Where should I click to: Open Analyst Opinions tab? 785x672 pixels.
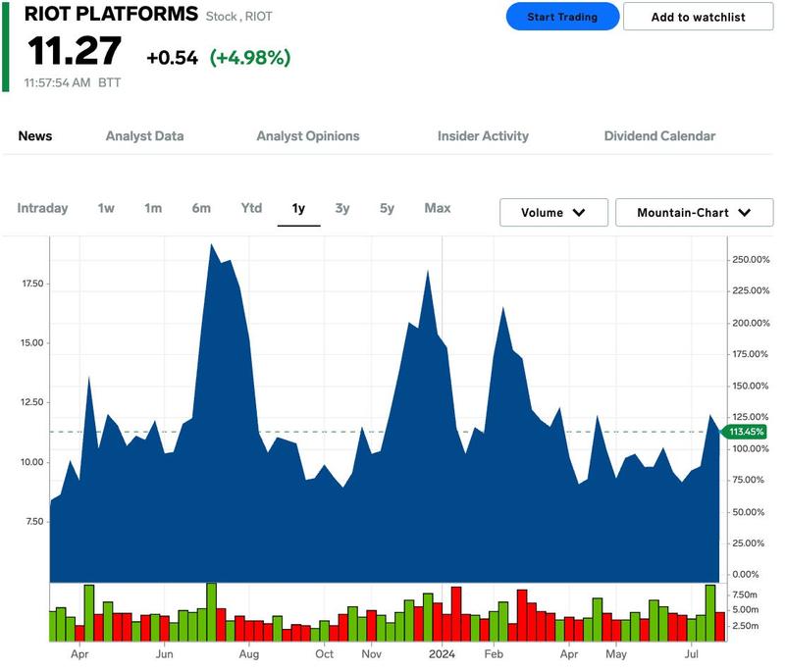pyautogui.click(x=308, y=136)
